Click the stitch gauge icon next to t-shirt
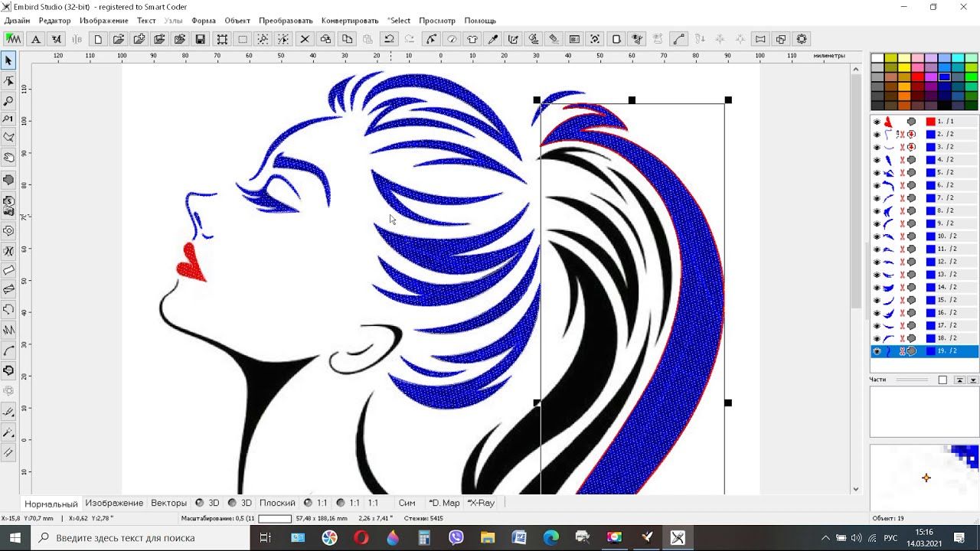This screenshot has width=980, height=551. click(x=452, y=39)
